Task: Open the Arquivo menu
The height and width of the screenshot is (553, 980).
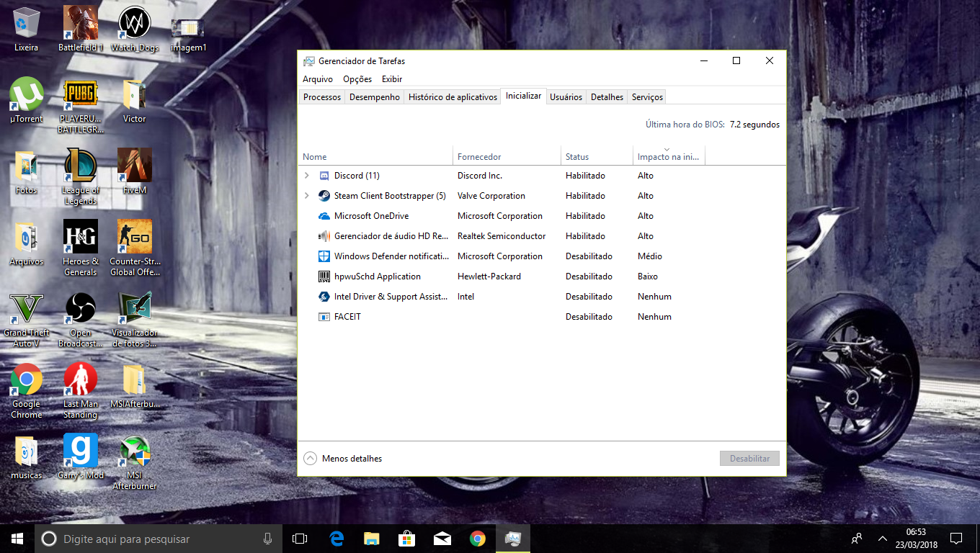Action: (x=318, y=79)
